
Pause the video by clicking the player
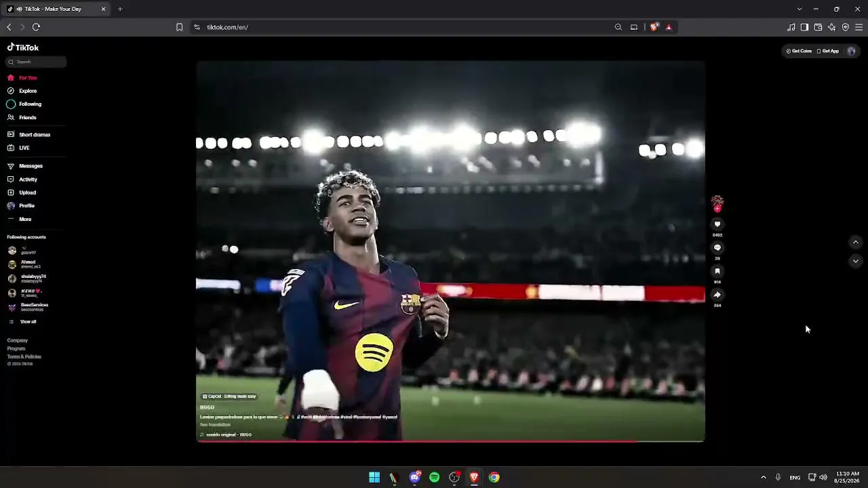[x=450, y=251]
